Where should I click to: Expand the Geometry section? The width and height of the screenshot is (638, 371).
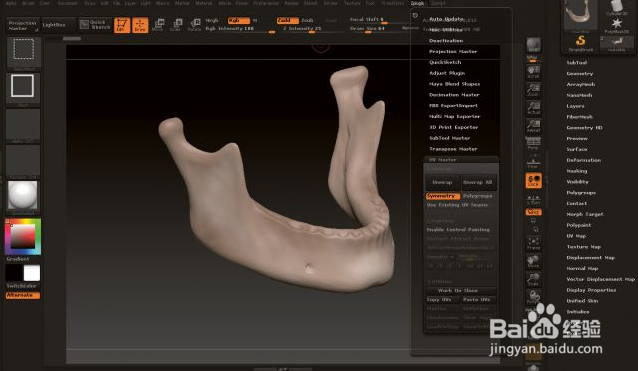[x=580, y=74]
